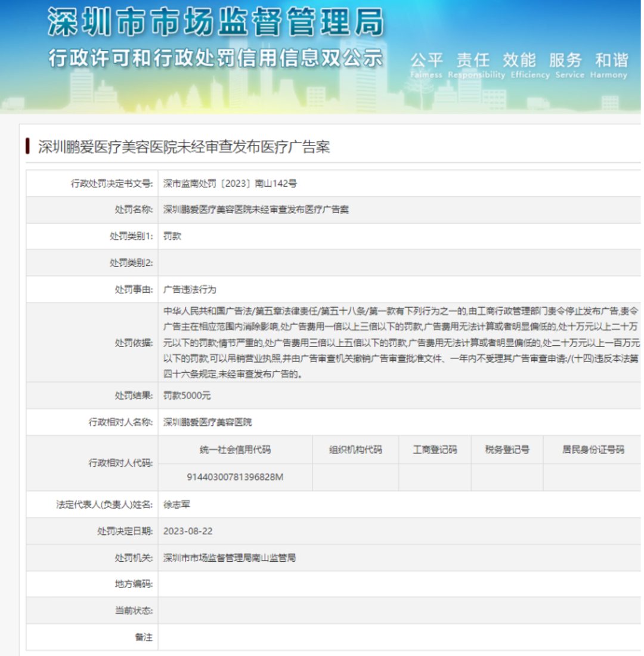644x656 pixels.
Task: Click the 处罚机关 label
Action: (134, 558)
